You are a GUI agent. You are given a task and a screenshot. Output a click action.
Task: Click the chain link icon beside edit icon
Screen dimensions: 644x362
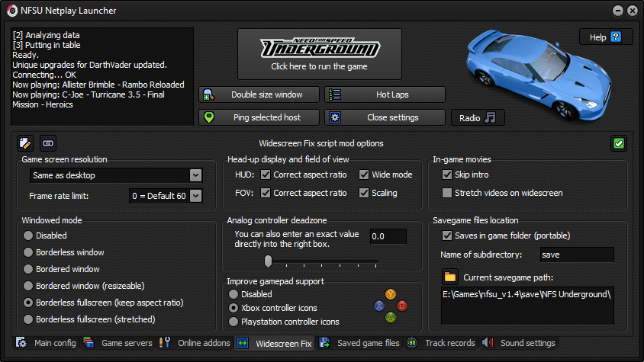point(48,143)
